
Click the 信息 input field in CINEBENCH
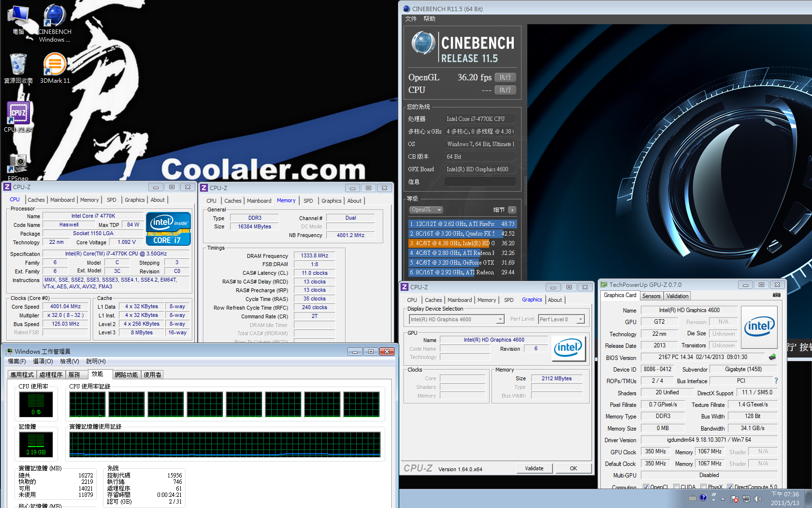[x=480, y=182]
